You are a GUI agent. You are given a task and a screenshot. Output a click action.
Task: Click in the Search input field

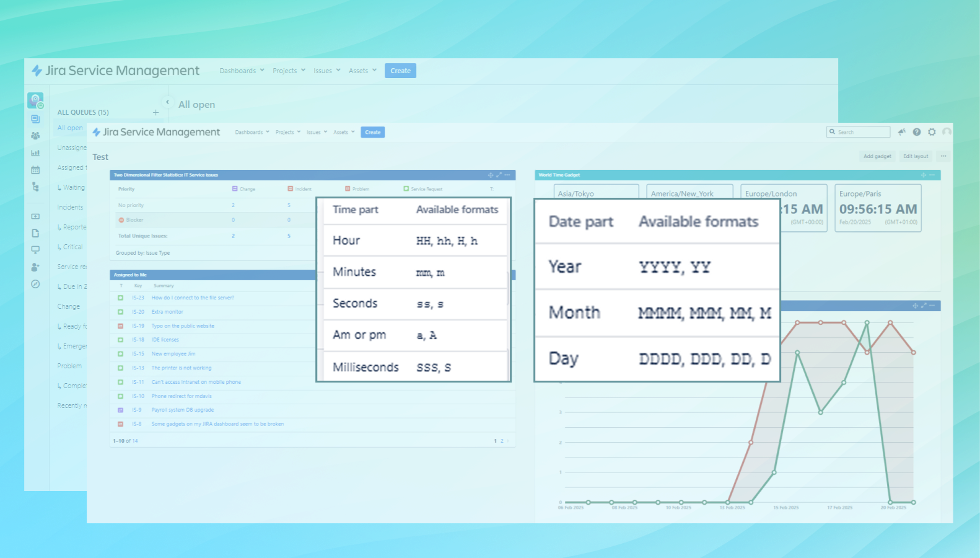coord(862,132)
